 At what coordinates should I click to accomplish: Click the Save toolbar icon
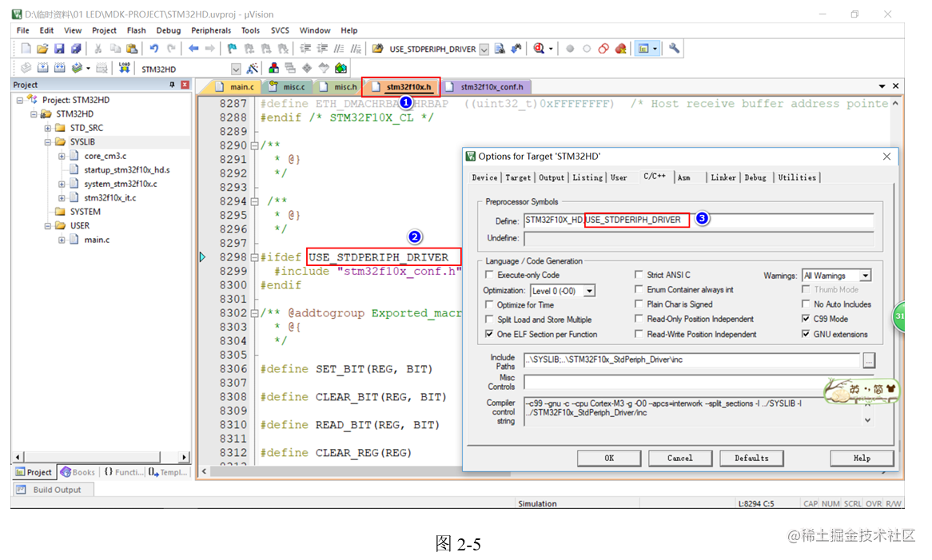[x=59, y=49]
